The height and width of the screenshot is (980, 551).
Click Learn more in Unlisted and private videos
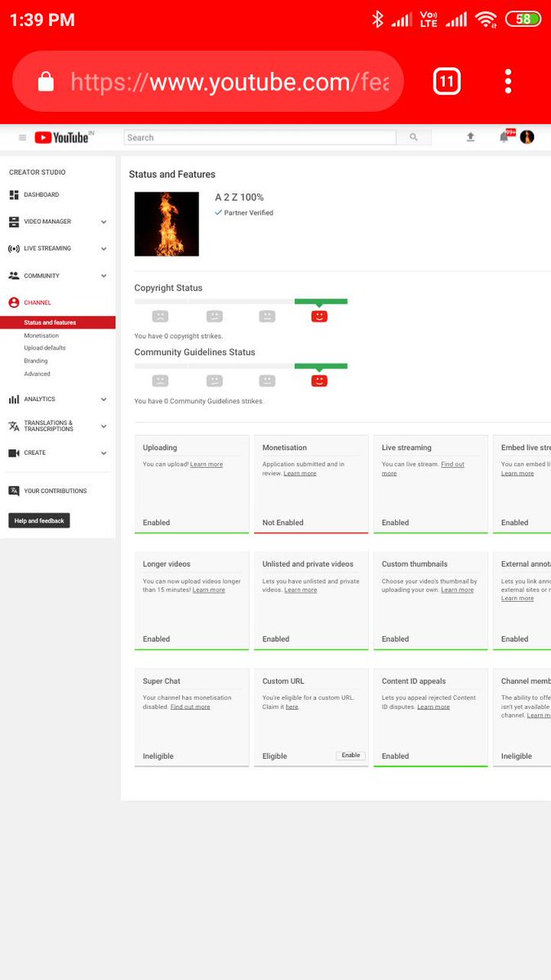pyautogui.click(x=300, y=590)
